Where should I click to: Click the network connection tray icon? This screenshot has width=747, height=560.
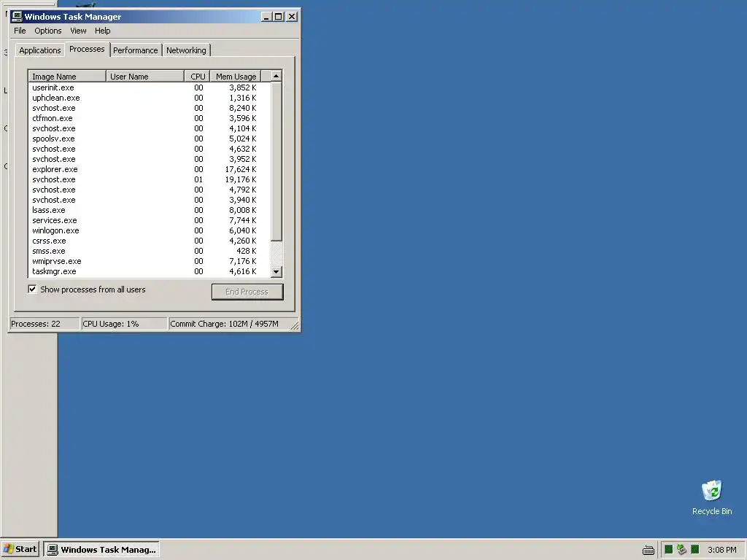pos(682,550)
